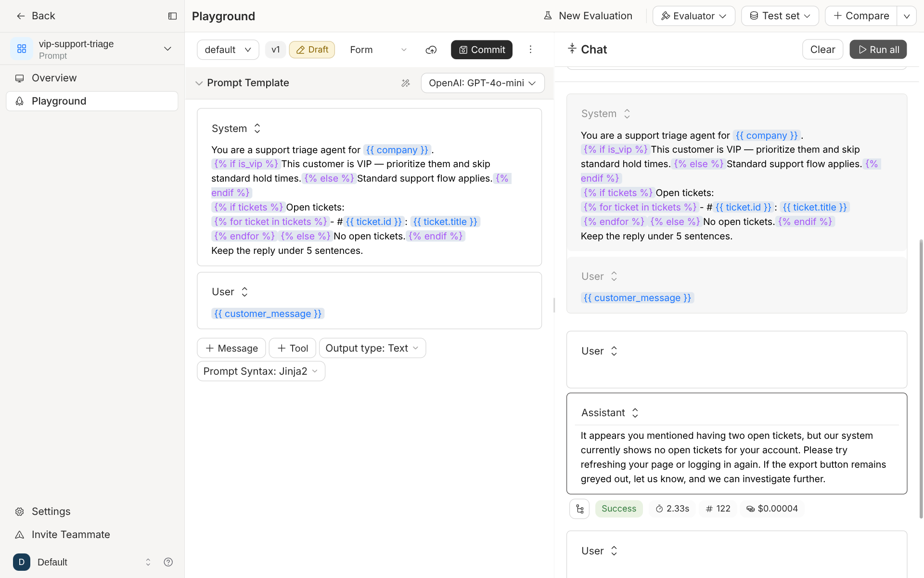This screenshot has height=578, width=924.
Task: Click the trace tree icon beside Success
Action: point(579,509)
